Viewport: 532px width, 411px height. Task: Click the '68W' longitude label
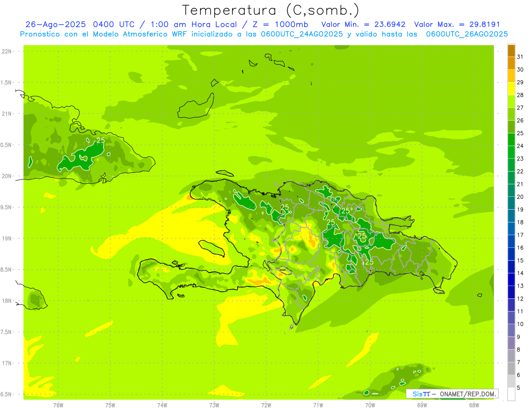point(474,405)
